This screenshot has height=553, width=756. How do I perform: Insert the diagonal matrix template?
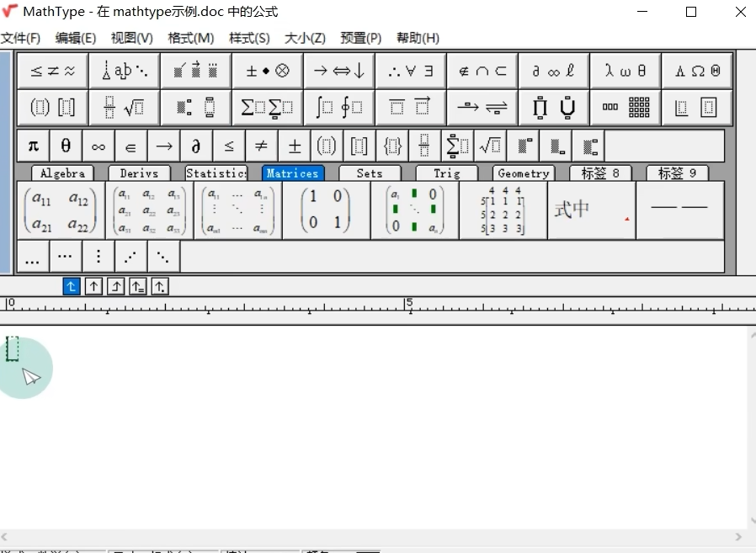point(415,210)
